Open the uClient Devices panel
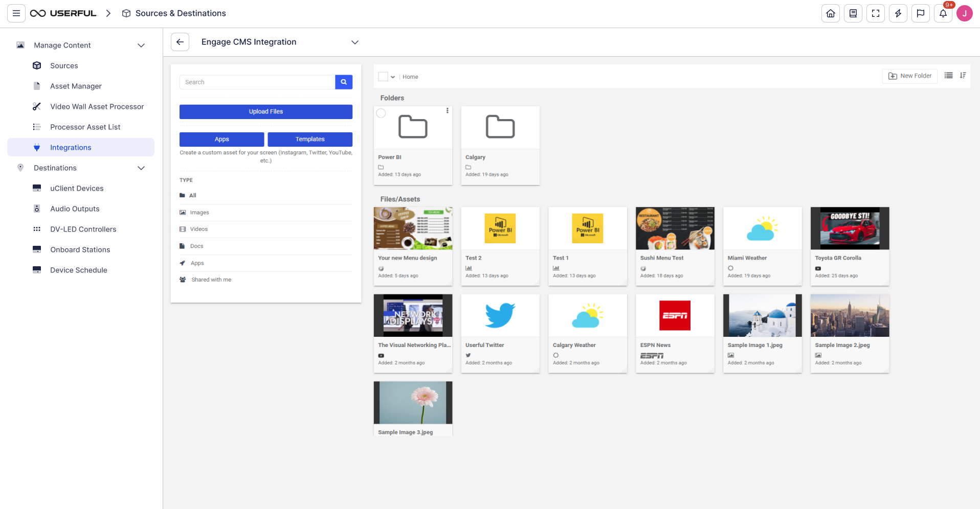This screenshot has height=509, width=980. coord(77,188)
